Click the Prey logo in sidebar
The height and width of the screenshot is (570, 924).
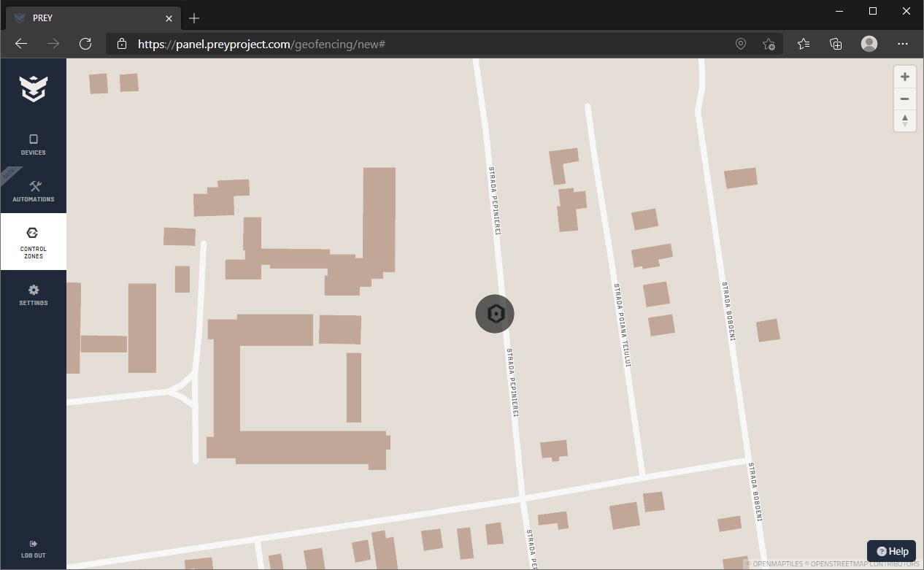point(34,88)
